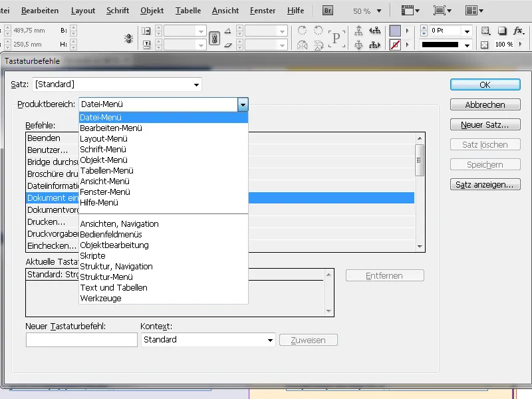Viewport: 532px width, 399px height.
Task: Click the Neuer Satz button
Action: pyautogui.click(x=485, y=124)
